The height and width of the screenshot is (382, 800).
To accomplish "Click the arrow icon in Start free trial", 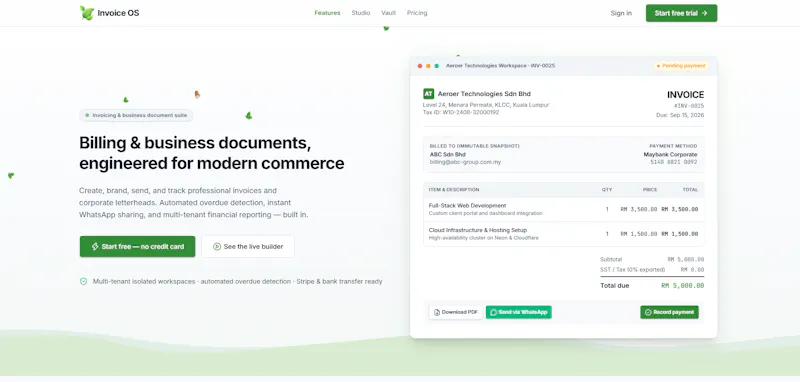I will [x=705, y=13].
